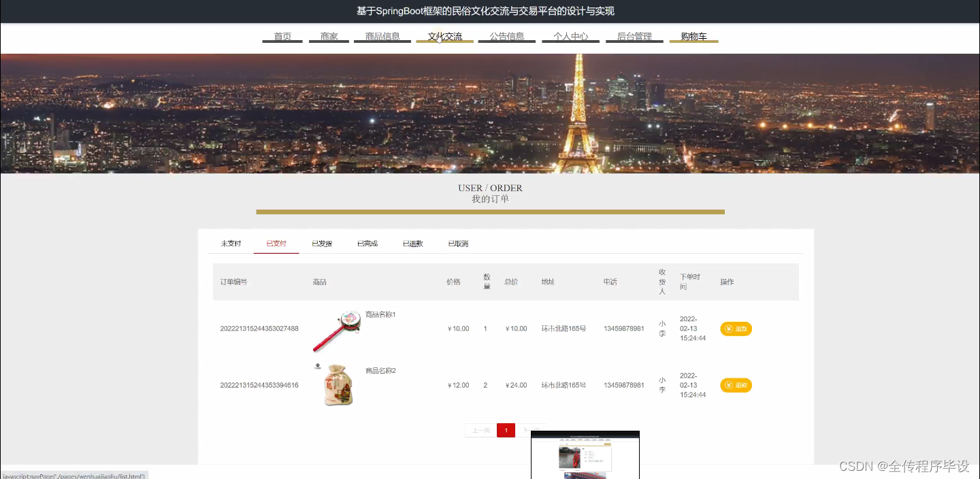This screenshot has width=980, height=479.
Task: Switch to the 已发货 tab
Action: click(x=321, y=243)
